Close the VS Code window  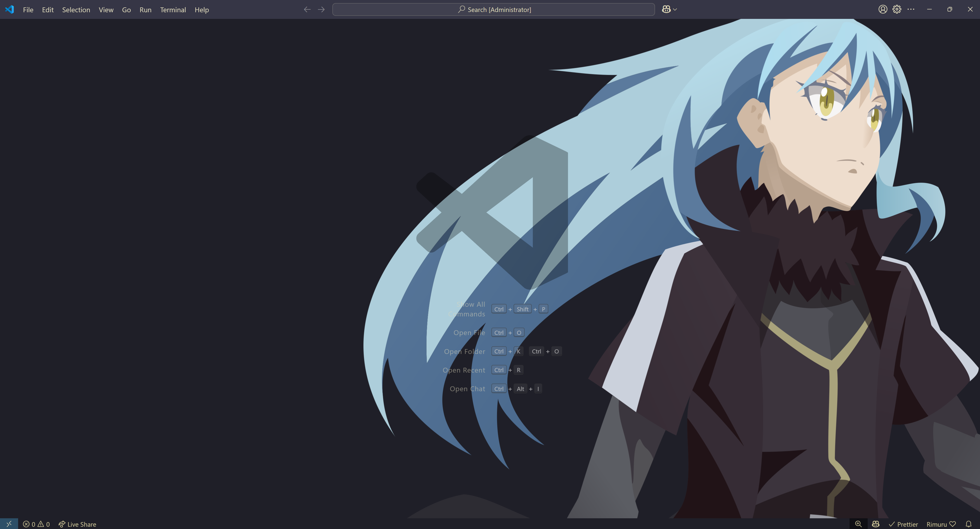[970, 9]
